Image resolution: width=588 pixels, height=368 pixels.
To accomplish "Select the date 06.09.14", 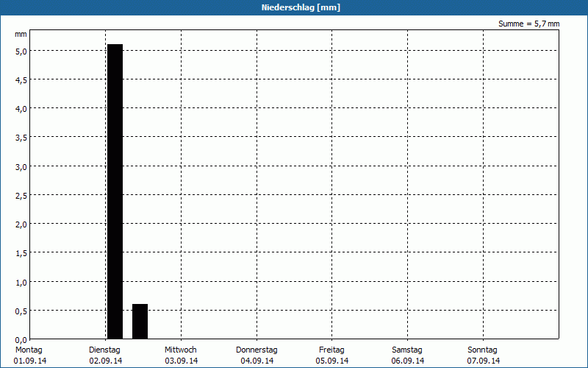I will (408, 361).
